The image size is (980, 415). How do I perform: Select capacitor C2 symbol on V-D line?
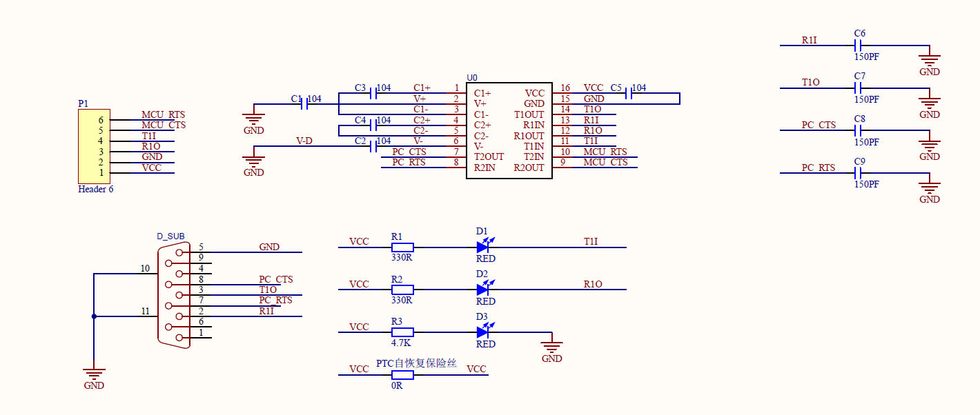point(373,147)
